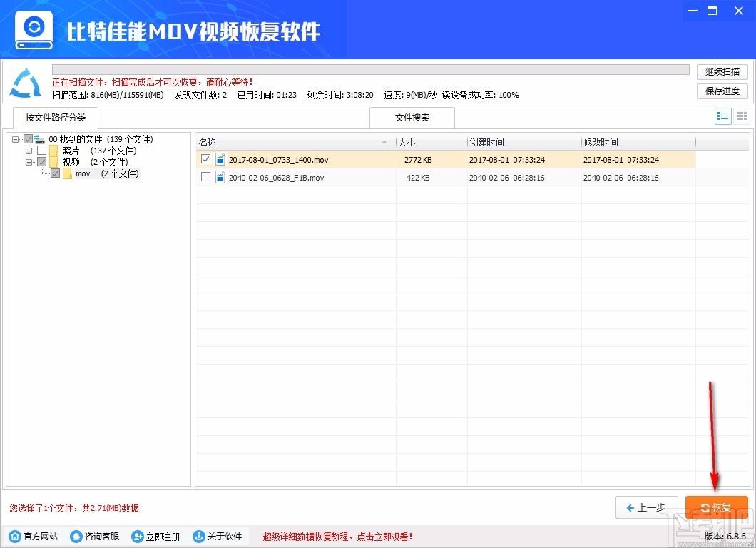Click the 创建时间 column header

click(524, 142)
